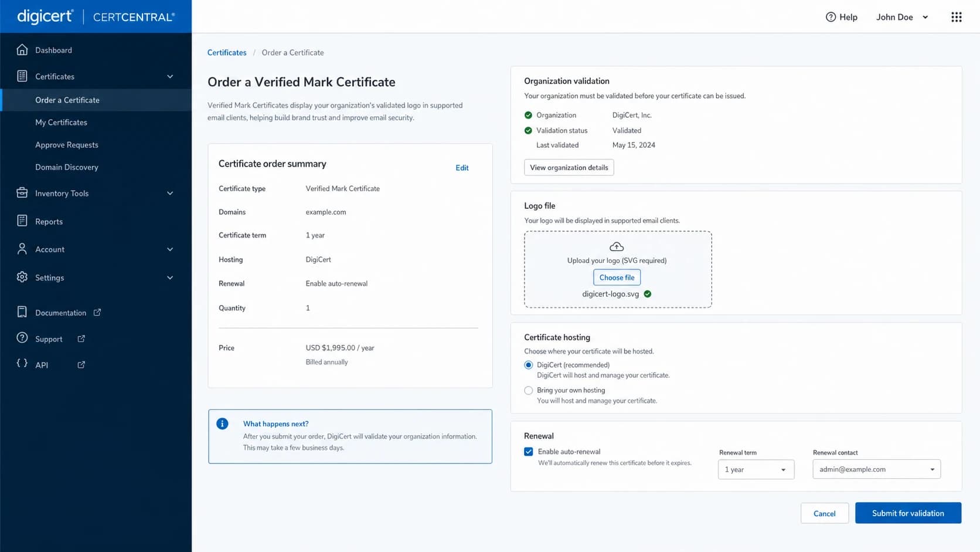The image size is (980, 552).
Task: Click the Order a Certificate breadcrumb text
Action: click(x=292, y=53)
